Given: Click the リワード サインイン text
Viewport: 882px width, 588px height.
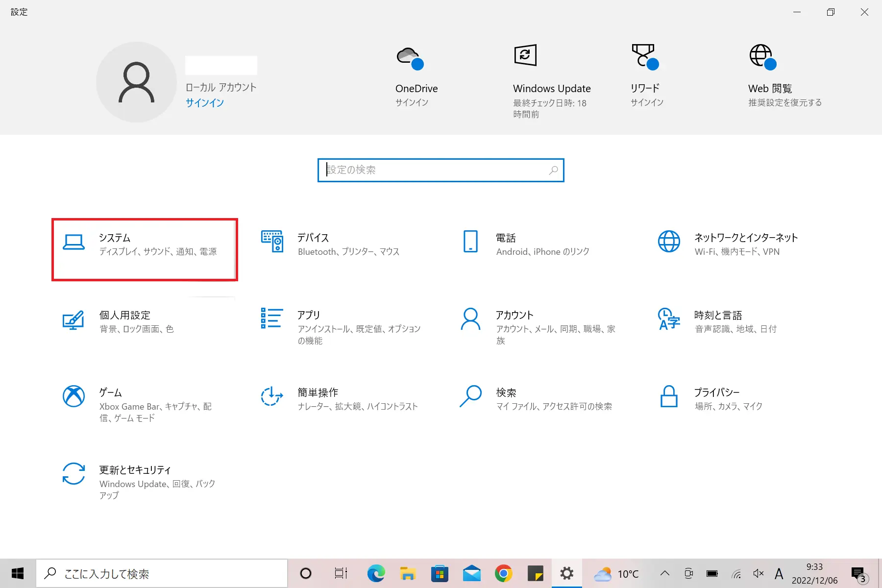Looking at the screenshot, I should tap(647, 102).
